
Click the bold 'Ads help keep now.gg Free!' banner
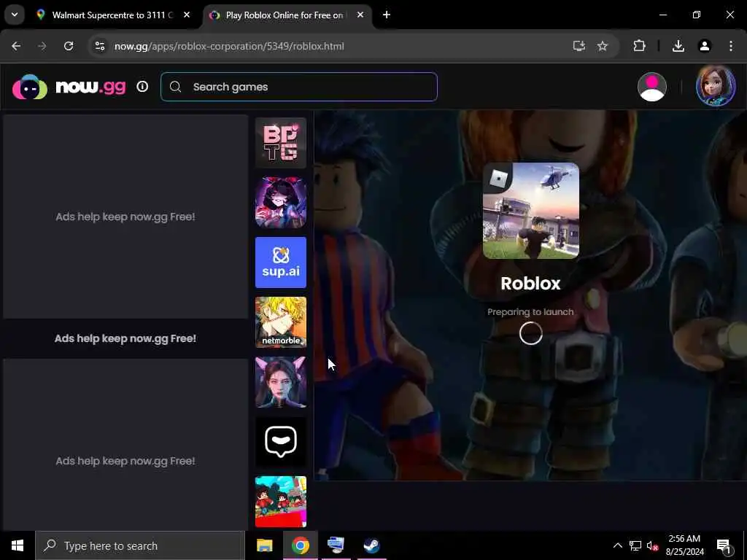(x=125, y=338)
